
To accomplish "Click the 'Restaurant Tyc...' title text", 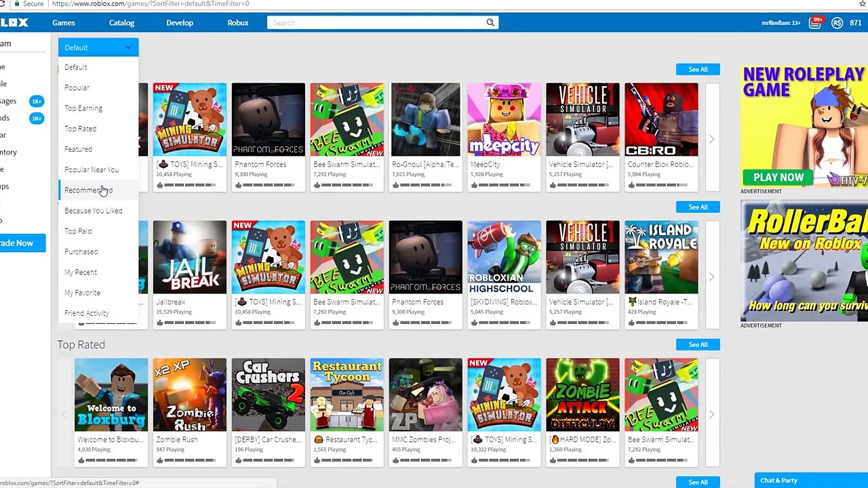I will (x=347, y=440).
